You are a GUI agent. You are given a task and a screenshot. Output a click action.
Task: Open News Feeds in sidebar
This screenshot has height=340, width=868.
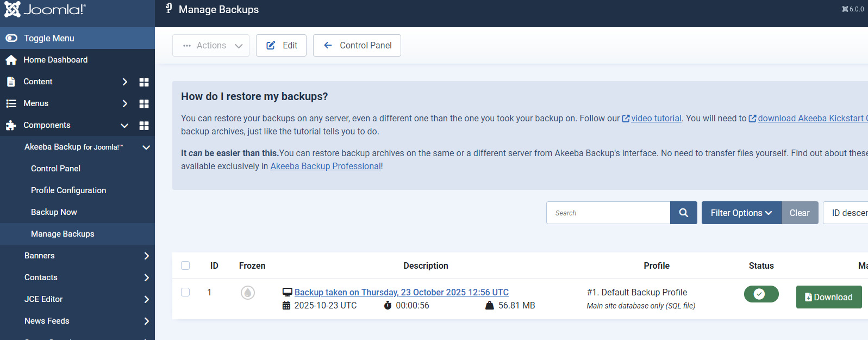[47, 321]
